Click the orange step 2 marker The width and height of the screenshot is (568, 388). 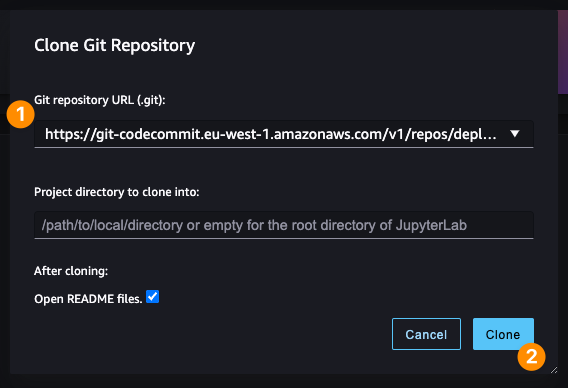coord(531,357)
